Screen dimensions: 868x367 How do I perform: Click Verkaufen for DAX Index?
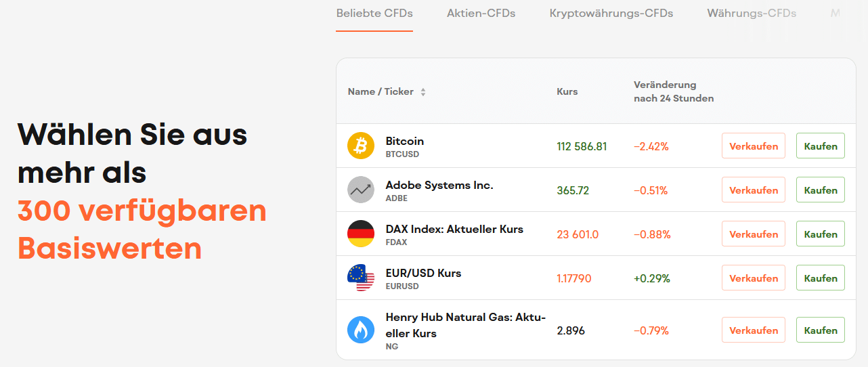754,234
